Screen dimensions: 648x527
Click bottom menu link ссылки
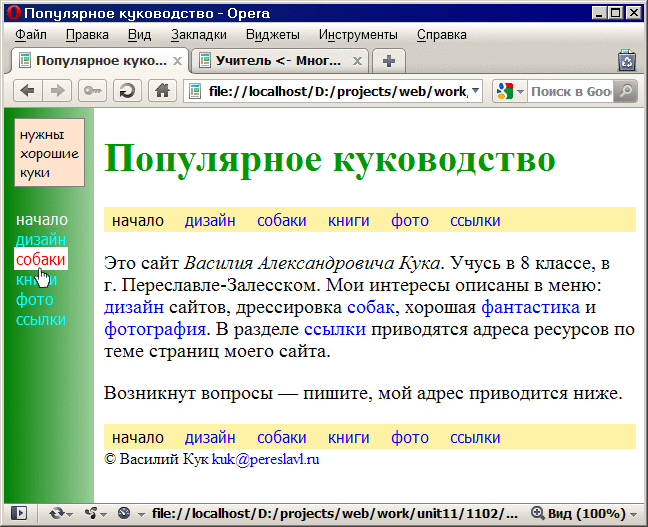pyautogui.click(x=475, y=437)
